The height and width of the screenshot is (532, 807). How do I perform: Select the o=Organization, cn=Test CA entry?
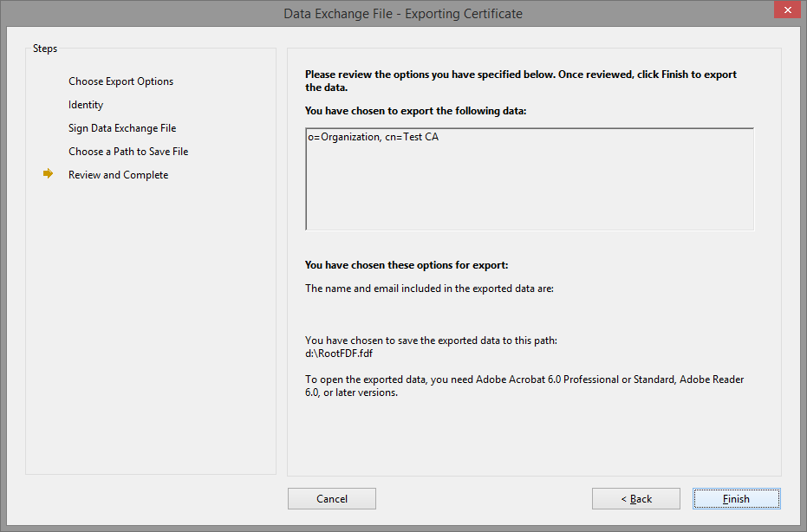tap(373, 137)
